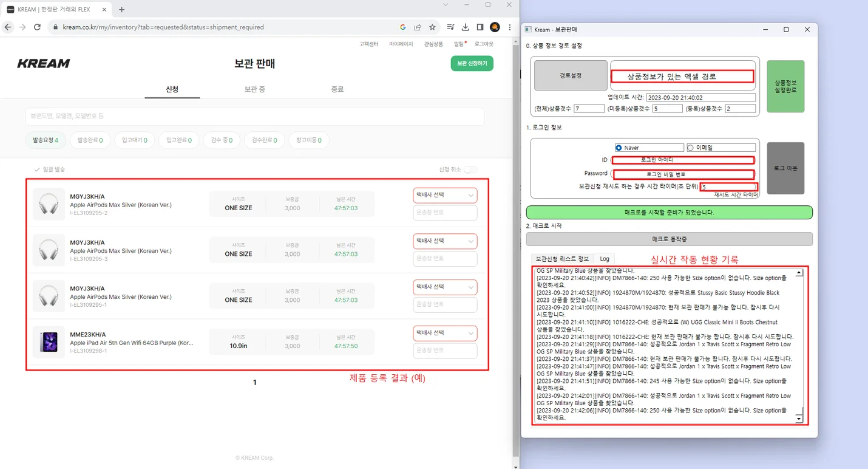This screenshot has width=868, height=469.
Task: Open 관심상품 link
Action: [433, 44]
